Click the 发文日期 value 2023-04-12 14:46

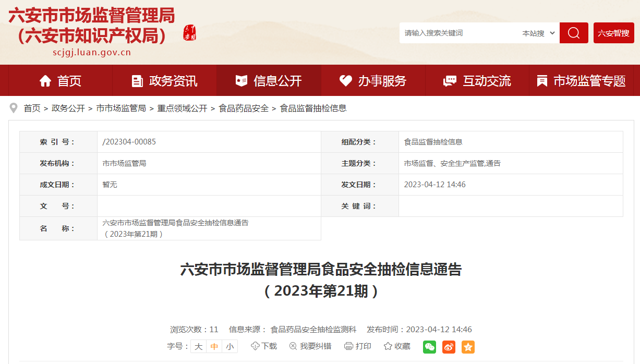(435, 185)
